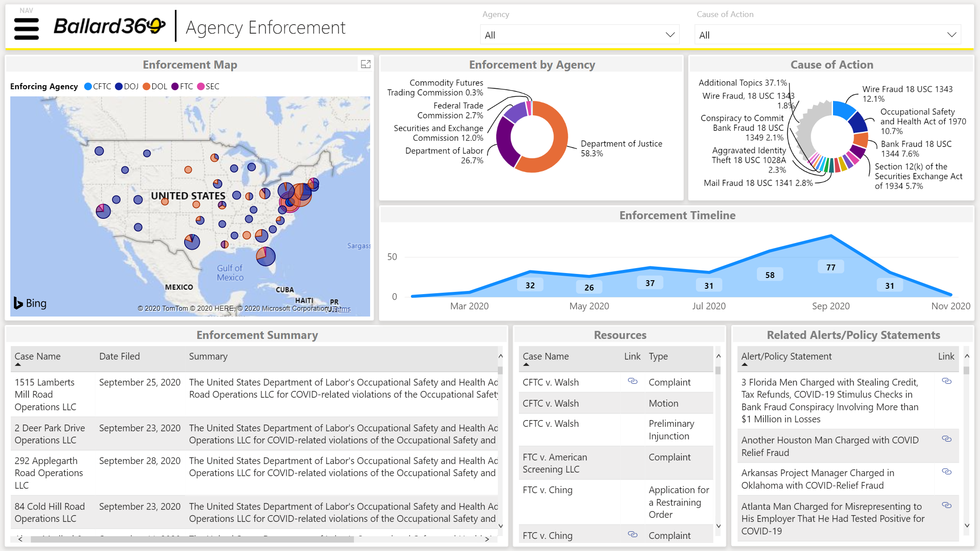The image size is (980, 551).
Task: Select Additional Topics 37.1% label
Action: coord(743,83)
